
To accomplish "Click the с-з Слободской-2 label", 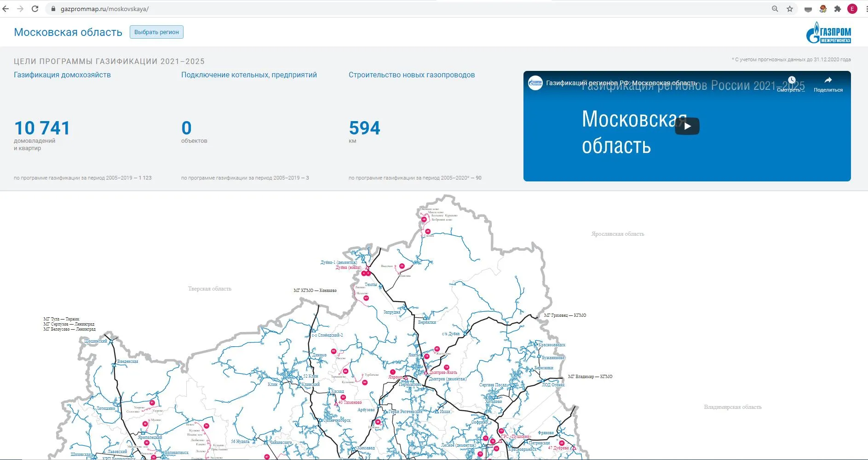I will (x=327, y=335).
